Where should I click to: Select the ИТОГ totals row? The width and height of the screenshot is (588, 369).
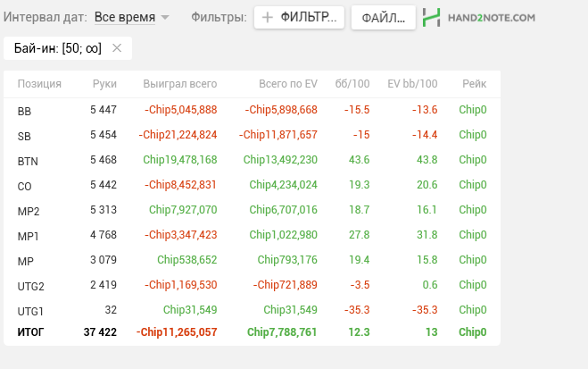point(252,332)
